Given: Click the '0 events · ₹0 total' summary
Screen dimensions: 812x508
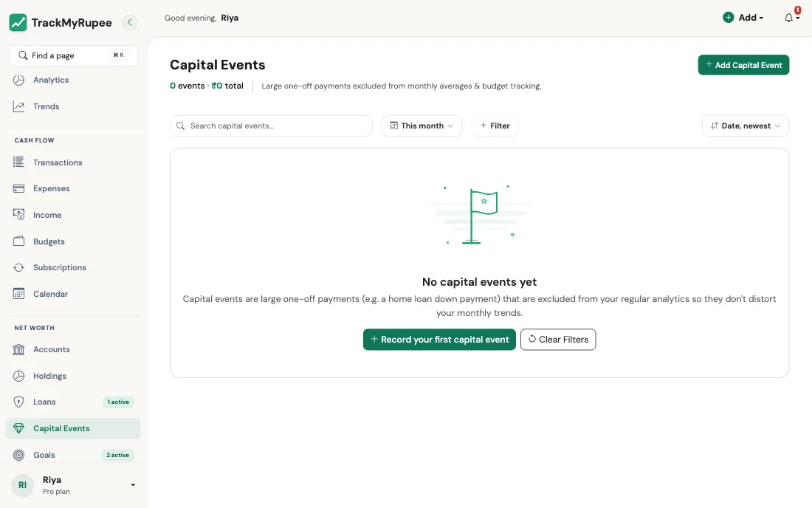Looking at the screenshot, I should click(207, 86).
